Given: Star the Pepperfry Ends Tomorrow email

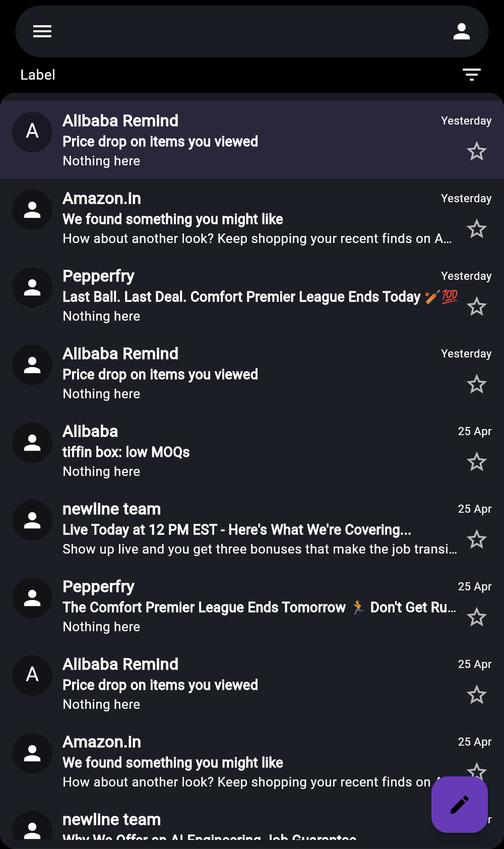Looking at the screenshot, I should pyautogui.click(x=476, y=617).
